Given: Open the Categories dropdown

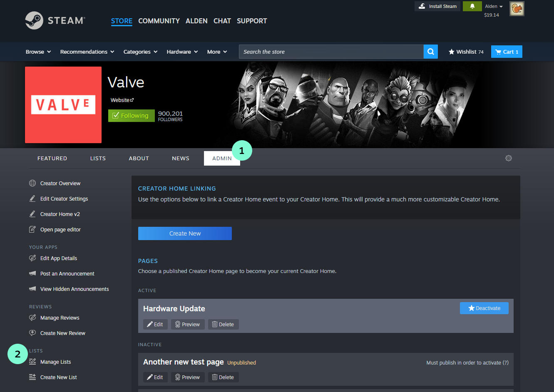Looking at the screenshot, I should pos(141,52).
